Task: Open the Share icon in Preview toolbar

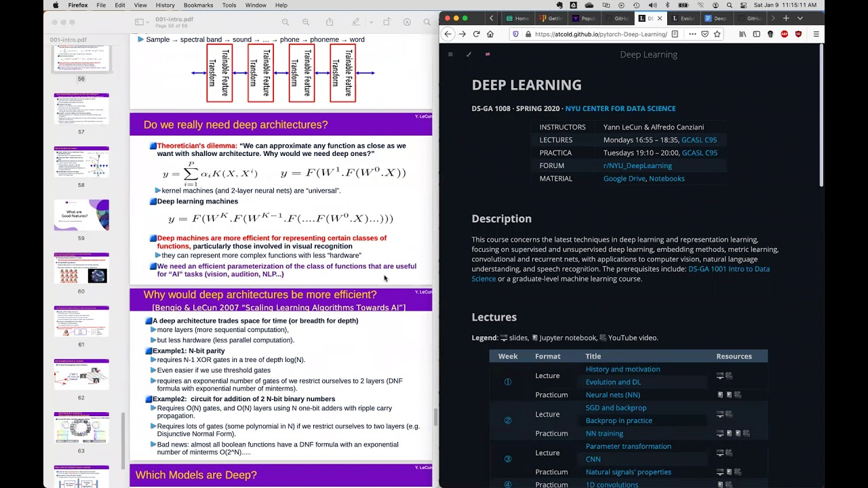Action: coord(330,22)
